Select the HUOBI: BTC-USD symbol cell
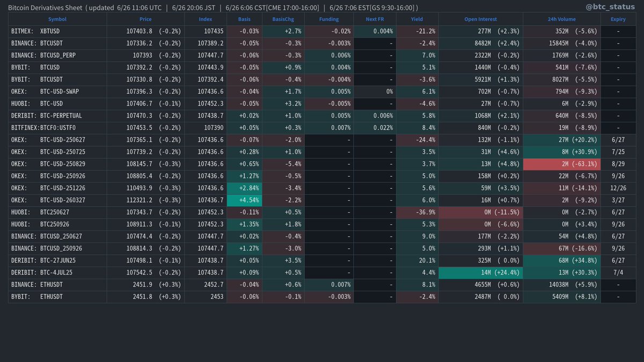The image size is (644, 362). pos(57,104)
